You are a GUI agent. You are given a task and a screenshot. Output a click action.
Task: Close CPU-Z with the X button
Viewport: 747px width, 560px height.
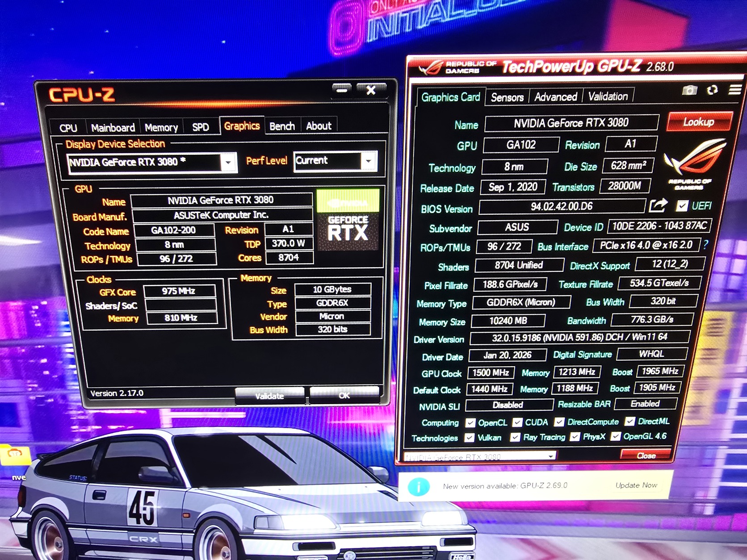click(370, 90)
